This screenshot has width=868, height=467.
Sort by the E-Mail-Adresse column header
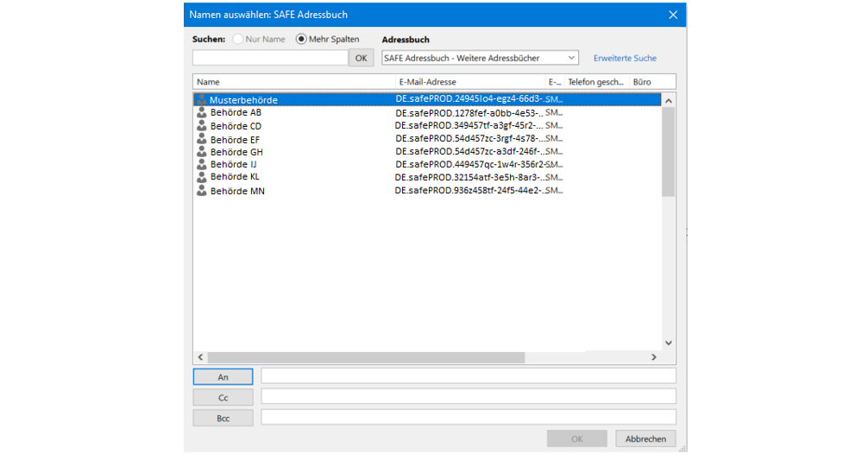coord(469,82)
